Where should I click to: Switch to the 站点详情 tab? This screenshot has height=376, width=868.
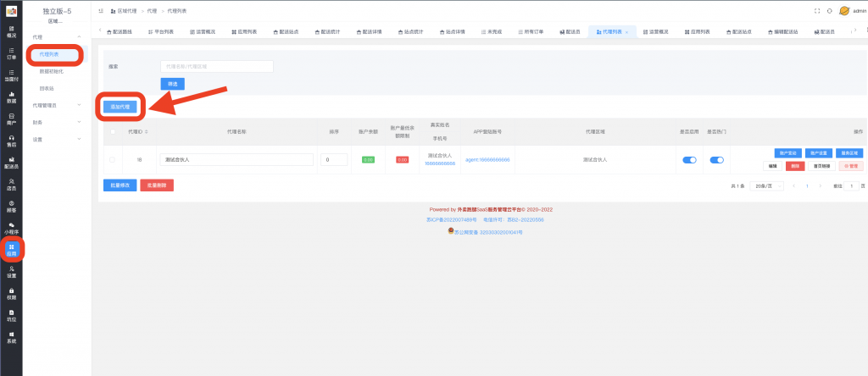click(x=453, y=32)
